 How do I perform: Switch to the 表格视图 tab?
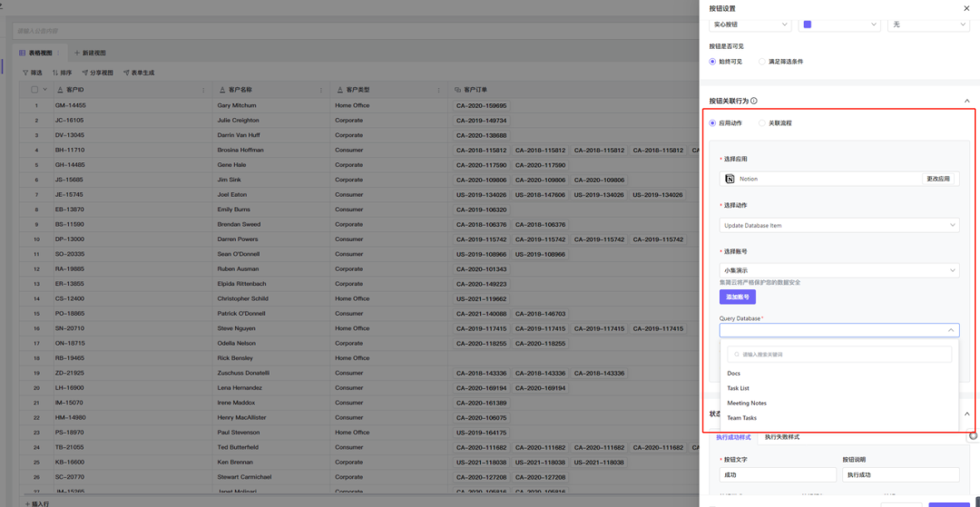[x=40, y=54]
